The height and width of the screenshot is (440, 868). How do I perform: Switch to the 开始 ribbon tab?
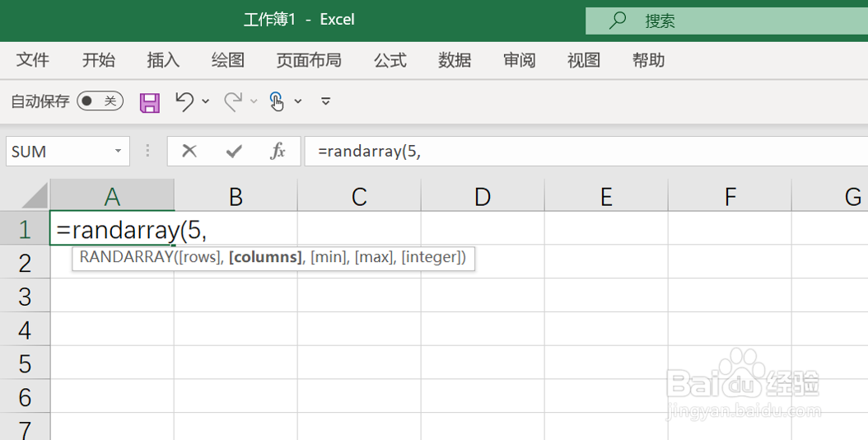point(99,60)
